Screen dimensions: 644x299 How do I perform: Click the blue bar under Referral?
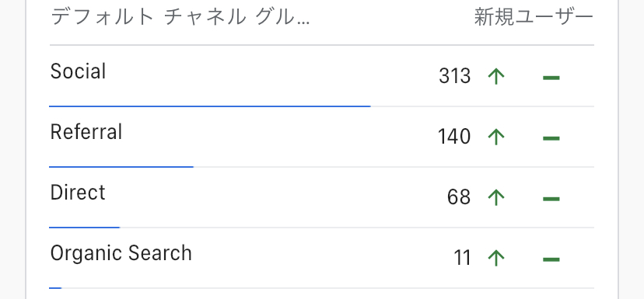[x=121, y=167]
